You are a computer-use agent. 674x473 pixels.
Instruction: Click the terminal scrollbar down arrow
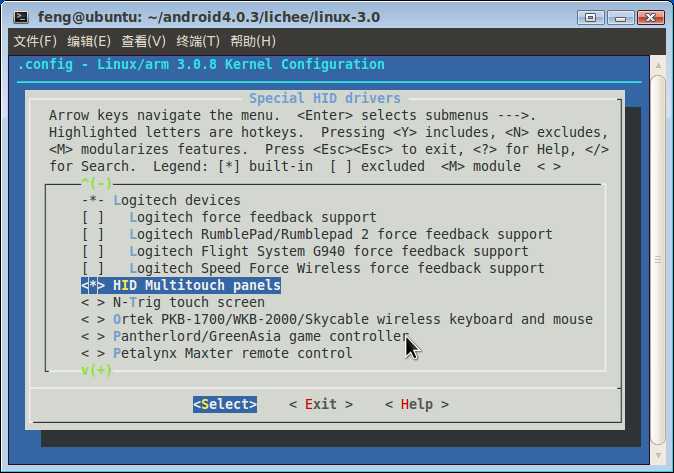[x=658, y=455]
